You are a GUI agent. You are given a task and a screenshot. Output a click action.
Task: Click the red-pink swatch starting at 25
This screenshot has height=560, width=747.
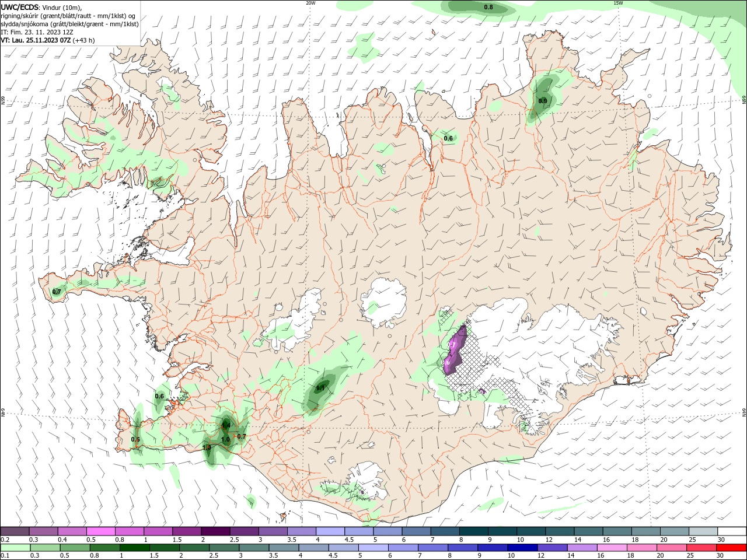click(x=701, y=548)
